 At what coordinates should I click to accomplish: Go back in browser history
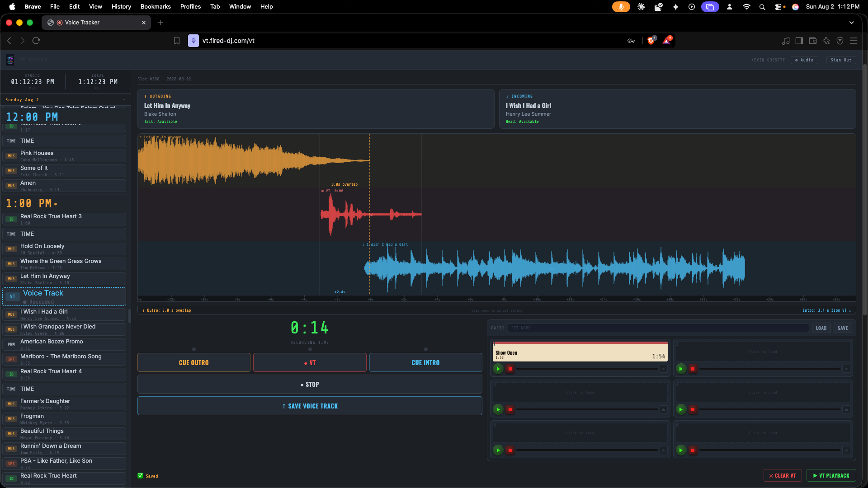click(9, 41)
